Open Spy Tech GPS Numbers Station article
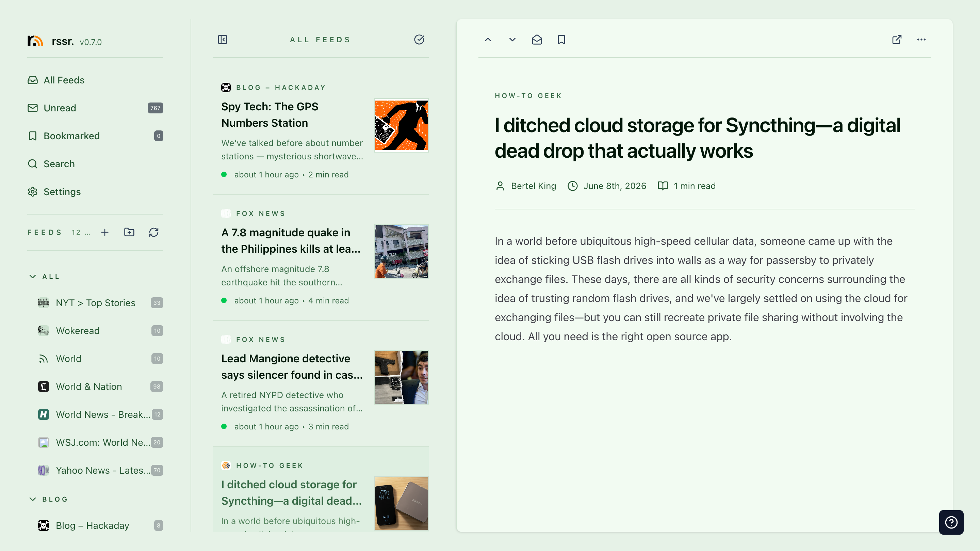 point(321,131)
